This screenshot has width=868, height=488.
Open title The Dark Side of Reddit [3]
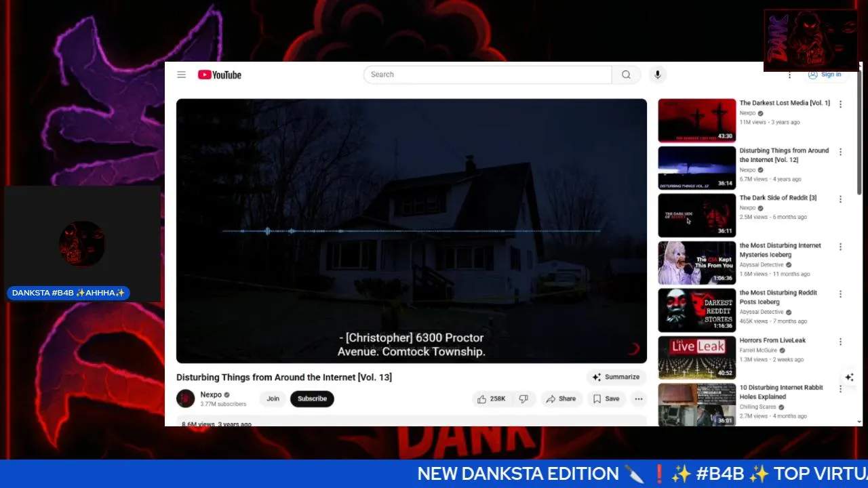click(x=778, y=198)
